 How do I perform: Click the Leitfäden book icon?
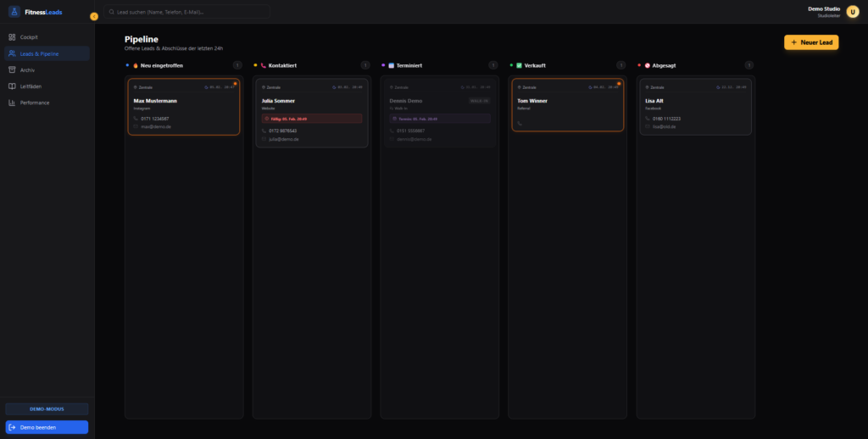[12, 86]
